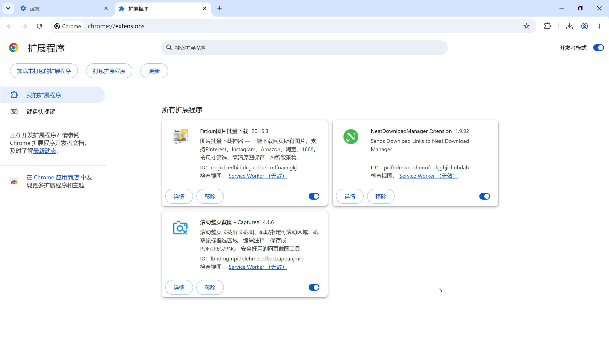This screenshot has width=609, height=364.
Task: Close the 扩展程序 tab
Action: (205, 8)
